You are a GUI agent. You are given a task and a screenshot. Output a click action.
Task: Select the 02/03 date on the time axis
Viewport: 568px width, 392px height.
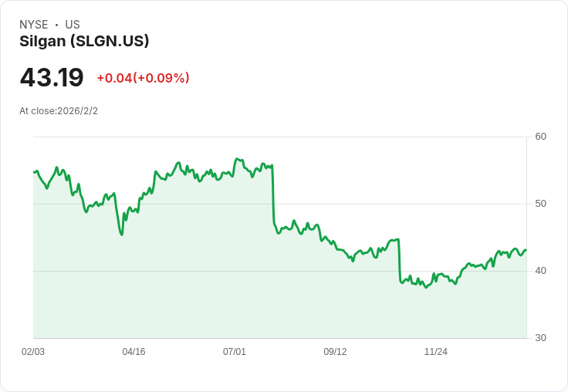click(33, 352)
